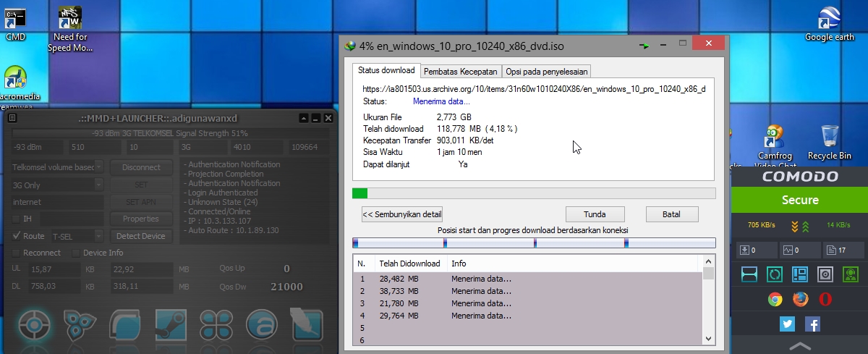
Task: Click Telah Didownload column header
Action: pos(409,264)
